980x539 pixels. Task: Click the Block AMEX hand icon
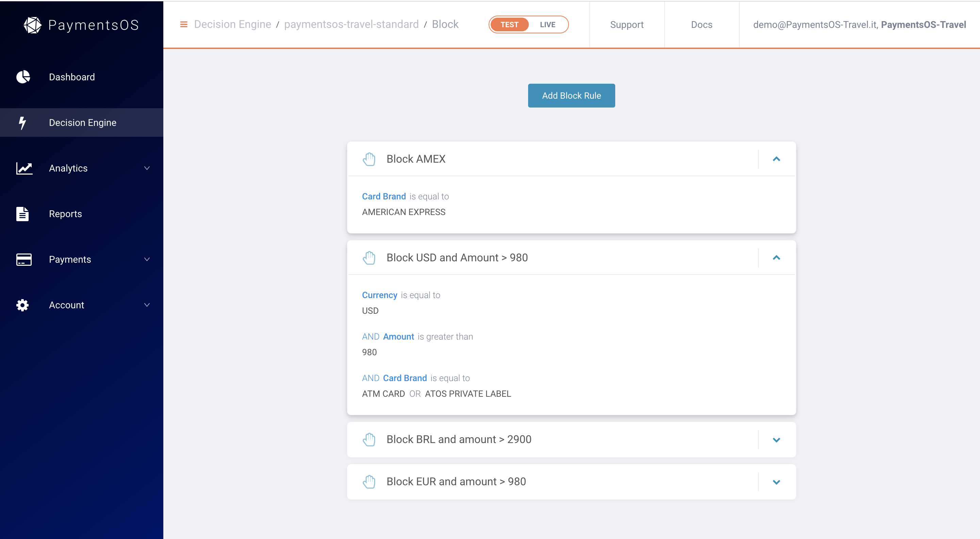pyautogui.click(x=370, y=159)
